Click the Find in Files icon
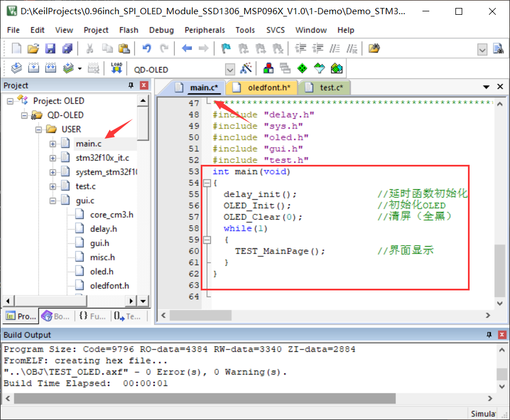This screenshot has height=420, width=510. [x=374, y=48]
